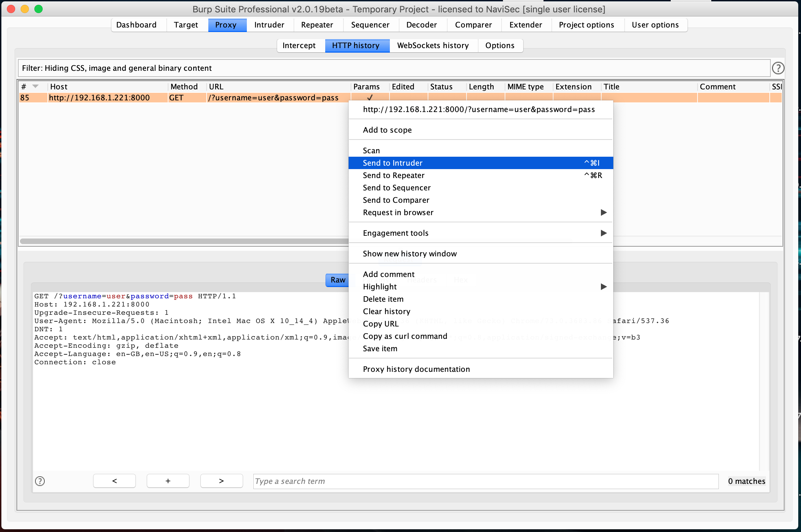This screenshot has height=532, width=801.
Task: Open the filter help question-mark icon
Action: click(x=778, y=68)
